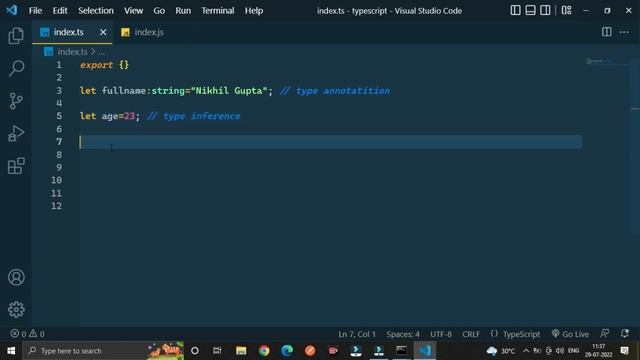Open Source Control view
The image size is (640, 360).
[16, 101]
